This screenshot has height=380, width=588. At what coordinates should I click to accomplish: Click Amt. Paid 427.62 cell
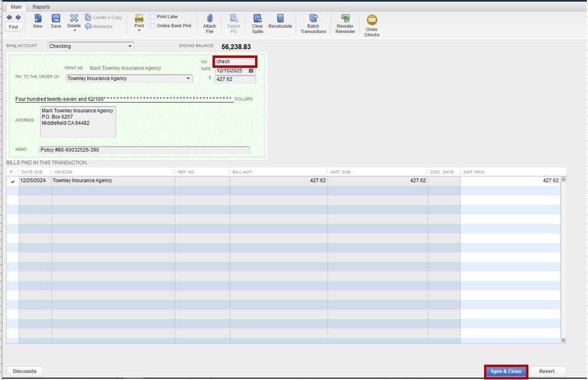511,181
